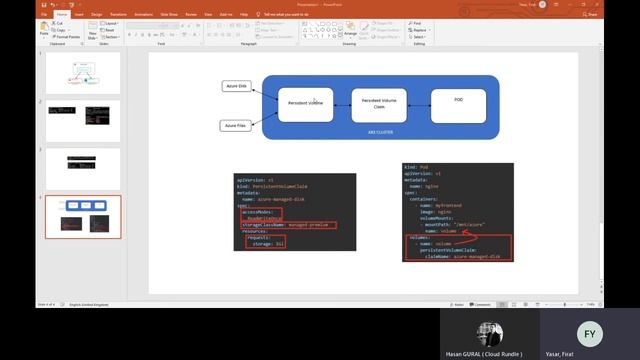Click the Share button
640x360 pixels.
[x=590, y=14]
